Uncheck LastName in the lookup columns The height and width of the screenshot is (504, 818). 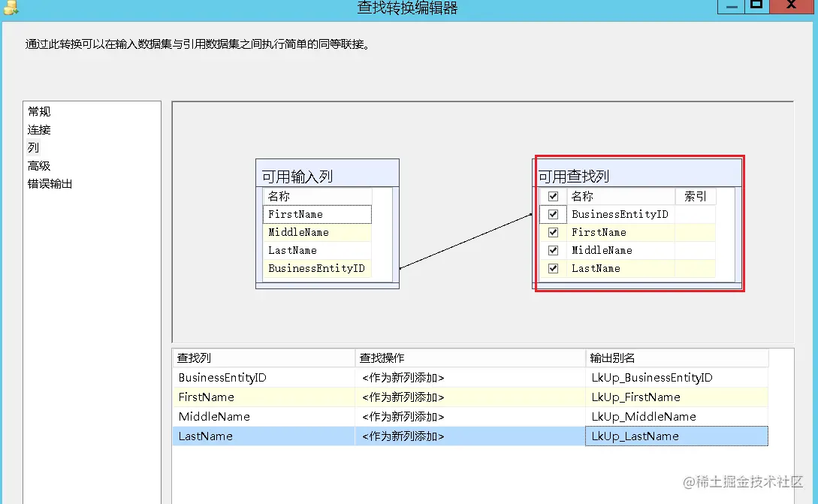coord(553,268)
